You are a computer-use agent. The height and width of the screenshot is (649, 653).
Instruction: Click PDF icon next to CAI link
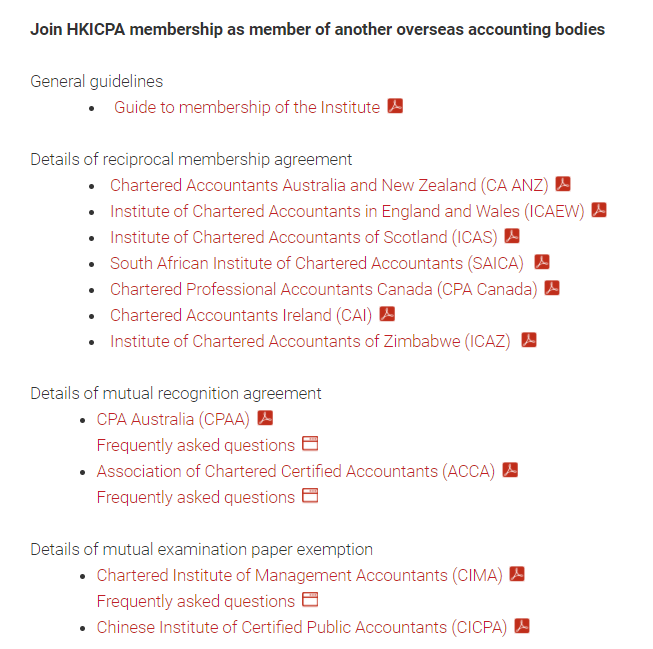click(387, 314)
